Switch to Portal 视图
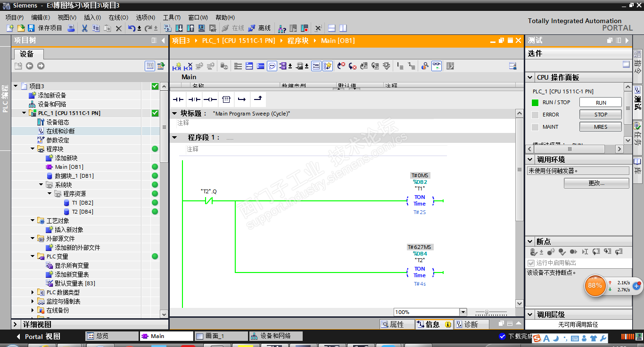 pyautogui.click(x=38, y=337)
